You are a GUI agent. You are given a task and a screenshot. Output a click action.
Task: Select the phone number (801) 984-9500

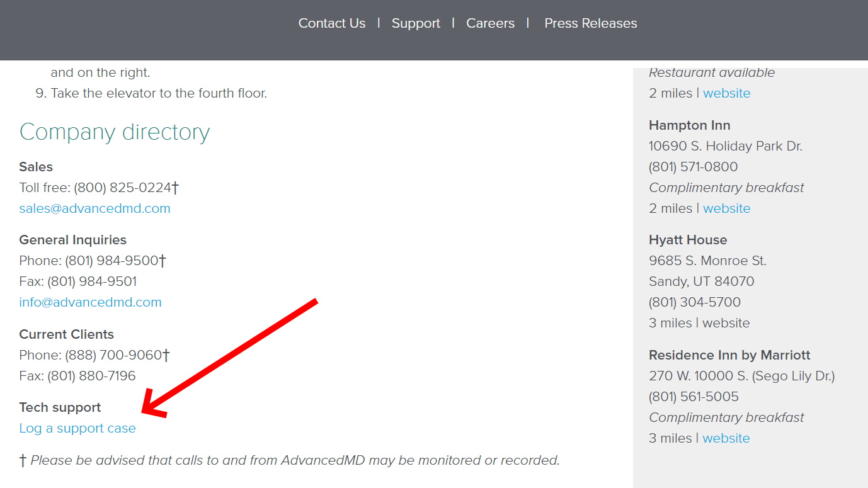tap(111, 261)
